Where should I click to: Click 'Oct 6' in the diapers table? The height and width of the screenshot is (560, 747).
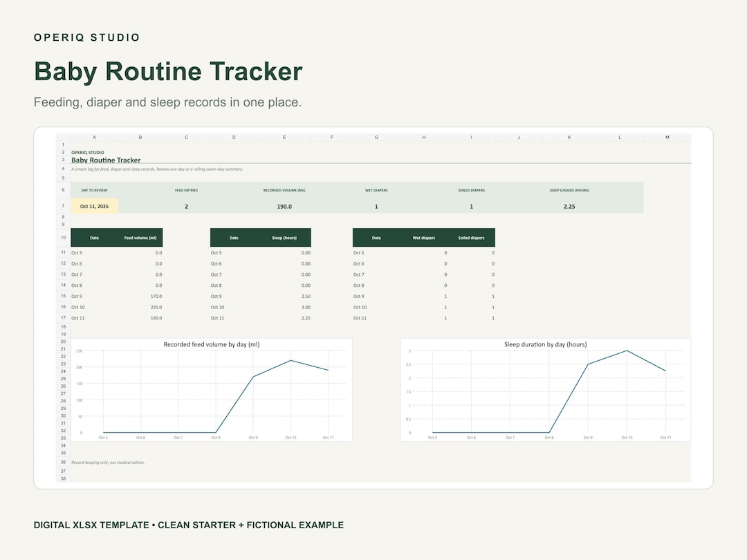pos(359,264)
